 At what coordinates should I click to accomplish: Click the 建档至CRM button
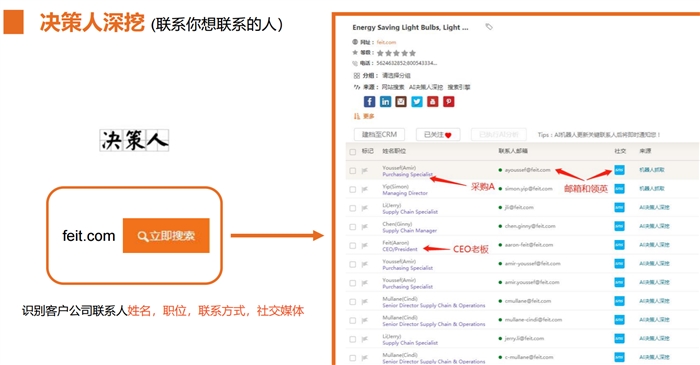[x=379, y=134]
